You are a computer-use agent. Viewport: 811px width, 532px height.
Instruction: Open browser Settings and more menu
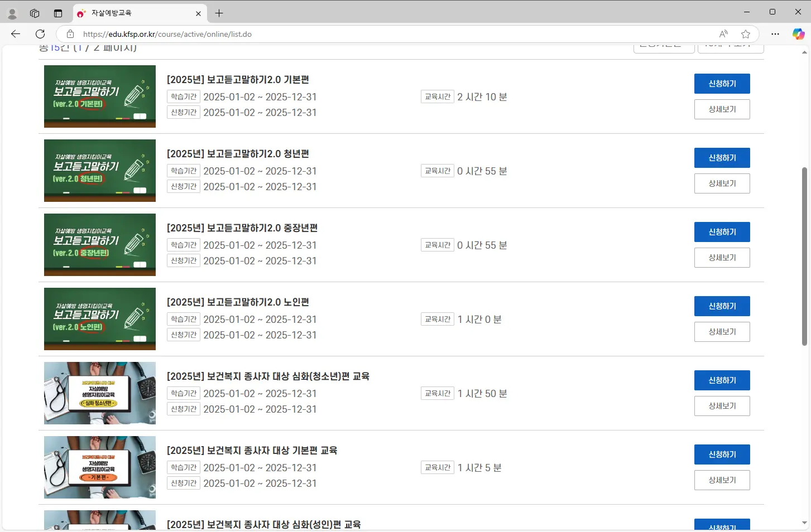[775, 34]
